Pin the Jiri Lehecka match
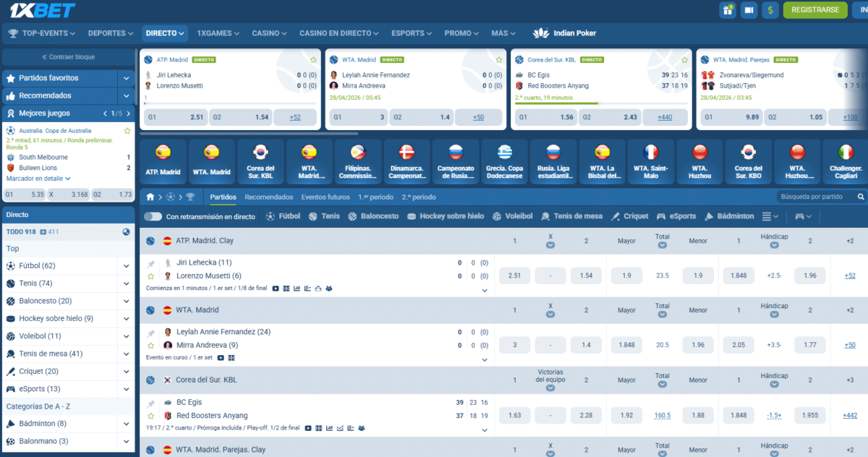Viewport: 868px width, 457px height. [x=151, y=264]
